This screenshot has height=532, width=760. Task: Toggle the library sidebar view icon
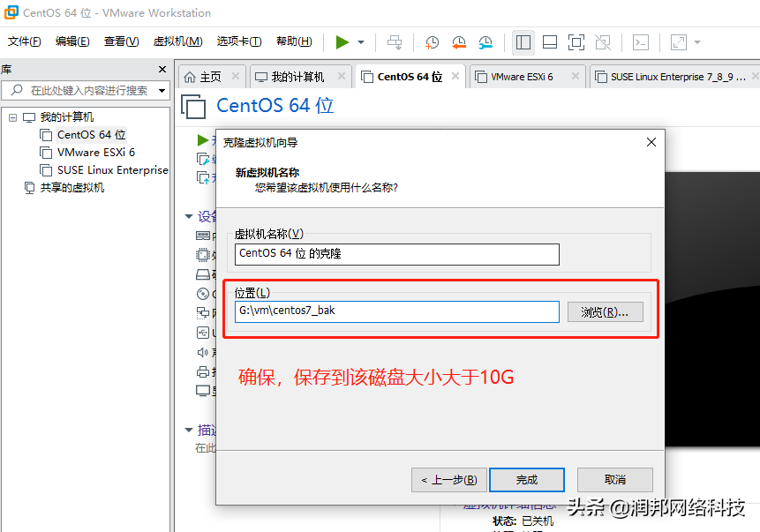[523, 42]
